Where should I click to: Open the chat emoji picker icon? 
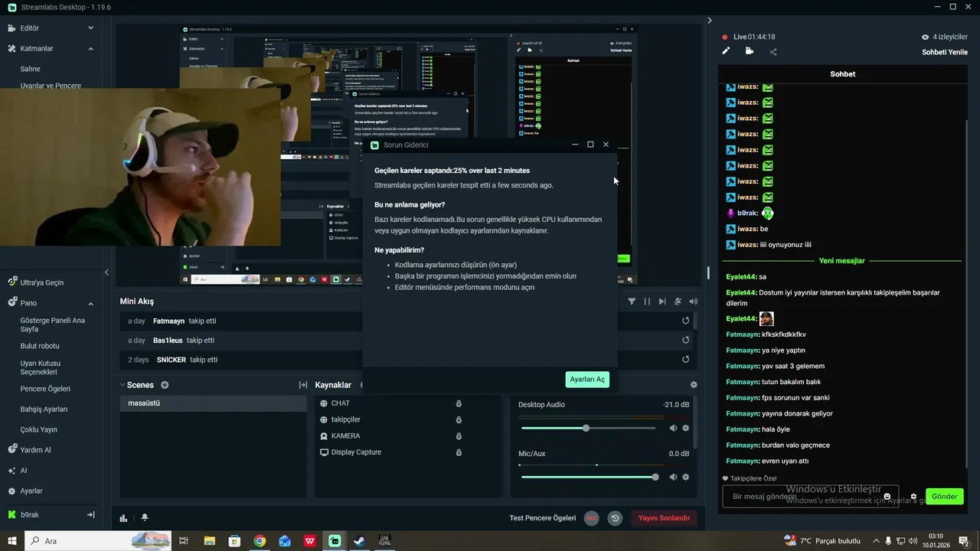point(887,497)
